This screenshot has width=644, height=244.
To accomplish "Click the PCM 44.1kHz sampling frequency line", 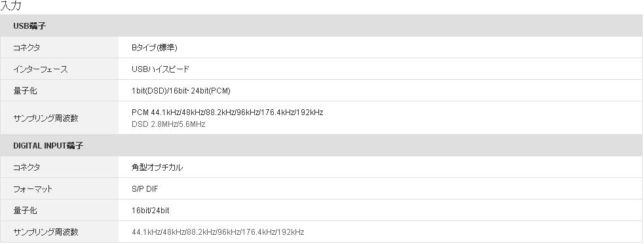I will click(227, 113).
